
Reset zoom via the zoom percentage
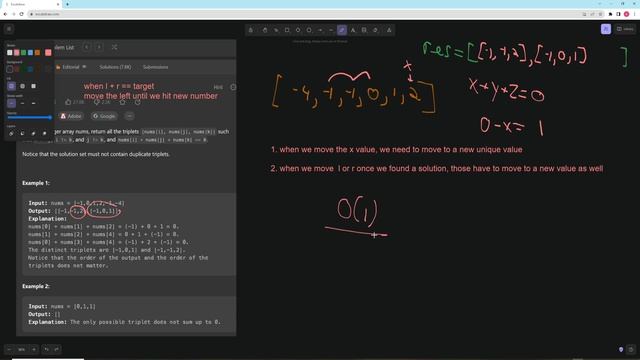tap(22, 349)
